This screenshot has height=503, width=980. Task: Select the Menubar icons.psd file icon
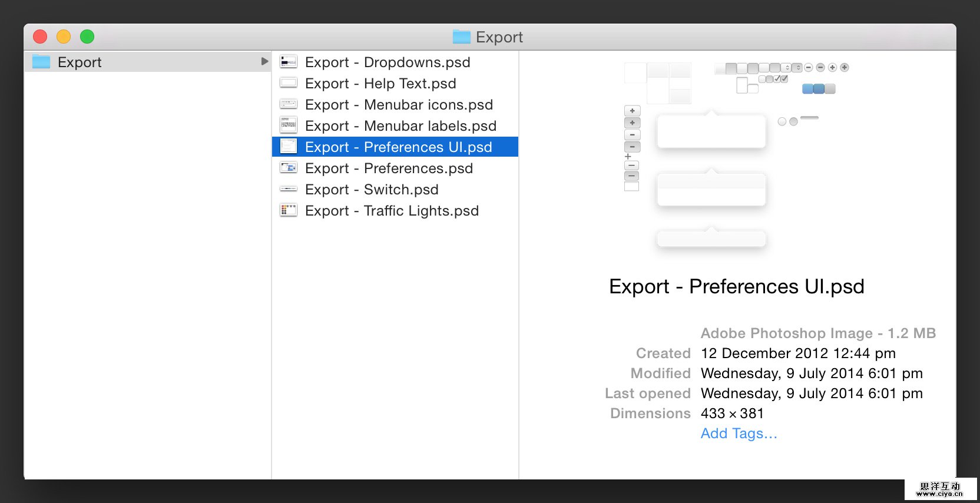point(288,104)
